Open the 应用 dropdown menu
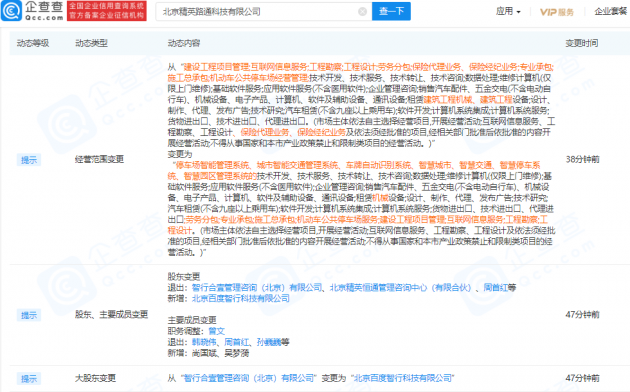The image size is (630, 392). coord(508,12)
